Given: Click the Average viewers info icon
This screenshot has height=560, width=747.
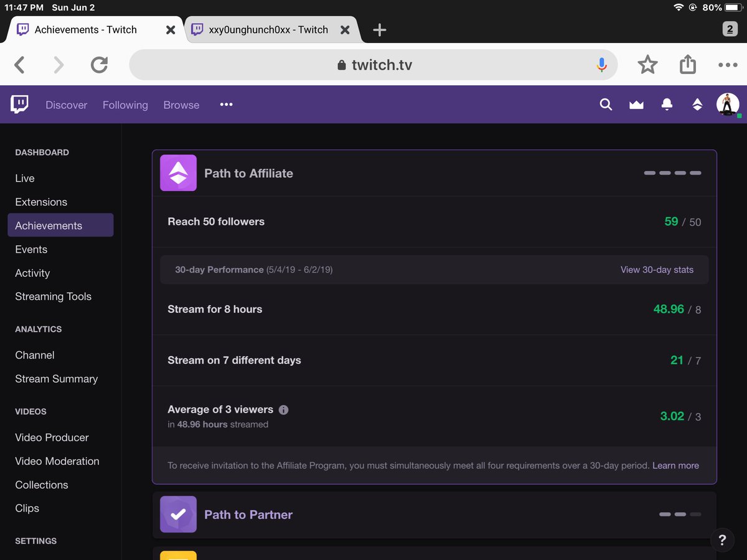Looking at the screenshot, I should 283,410.
